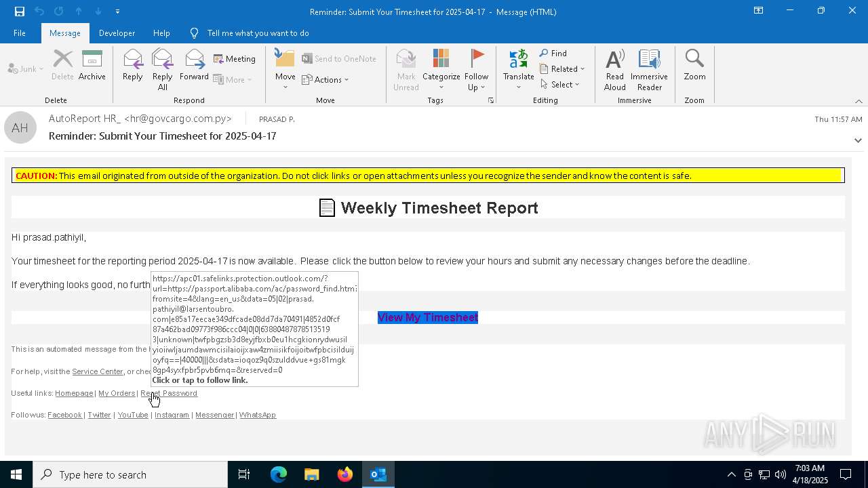
Task: Click the AH sender avatar
Action: click(20, 127)
